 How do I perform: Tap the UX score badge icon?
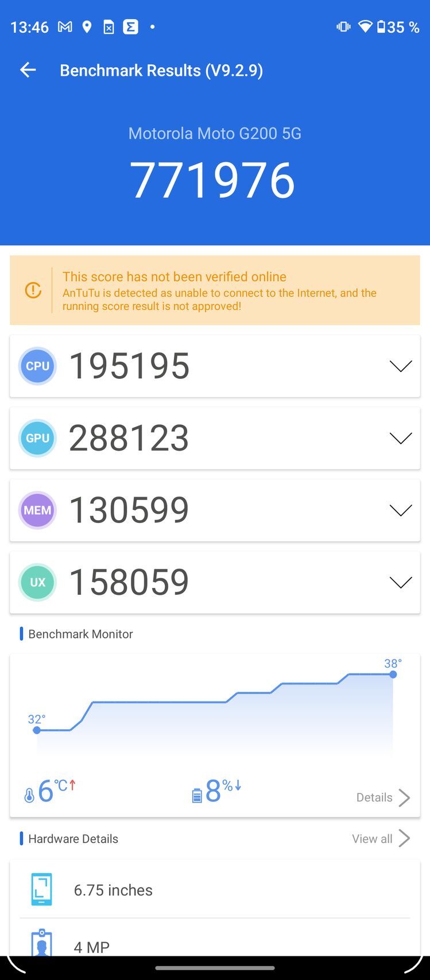[37, 582]
